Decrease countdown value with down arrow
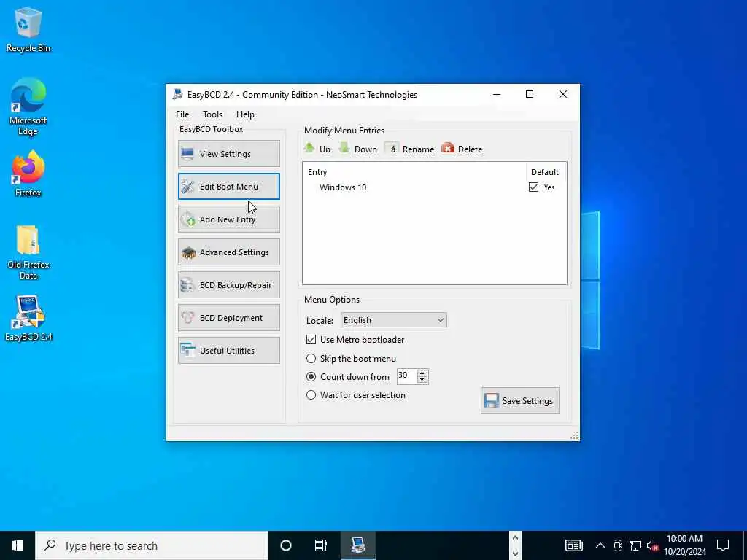Screen dimensions: 747x560 [x=422, y=379]
